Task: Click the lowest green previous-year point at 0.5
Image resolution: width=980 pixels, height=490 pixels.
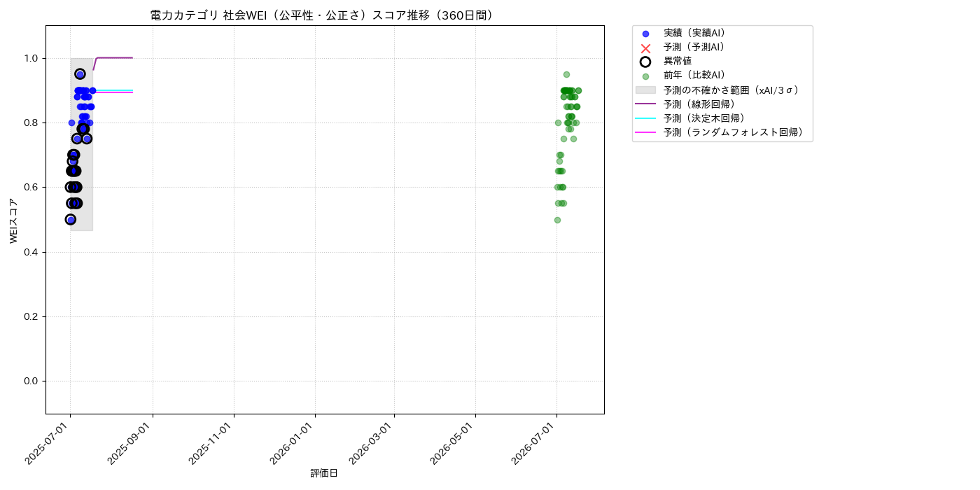Action: coord(557,220)
